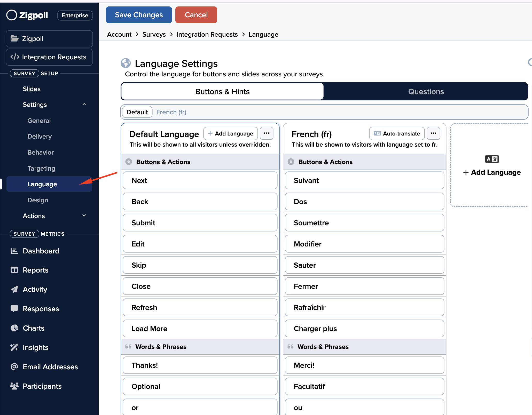Open Insights magic wand icon
This screenshot has height=415, width=532.
point(14,347)
